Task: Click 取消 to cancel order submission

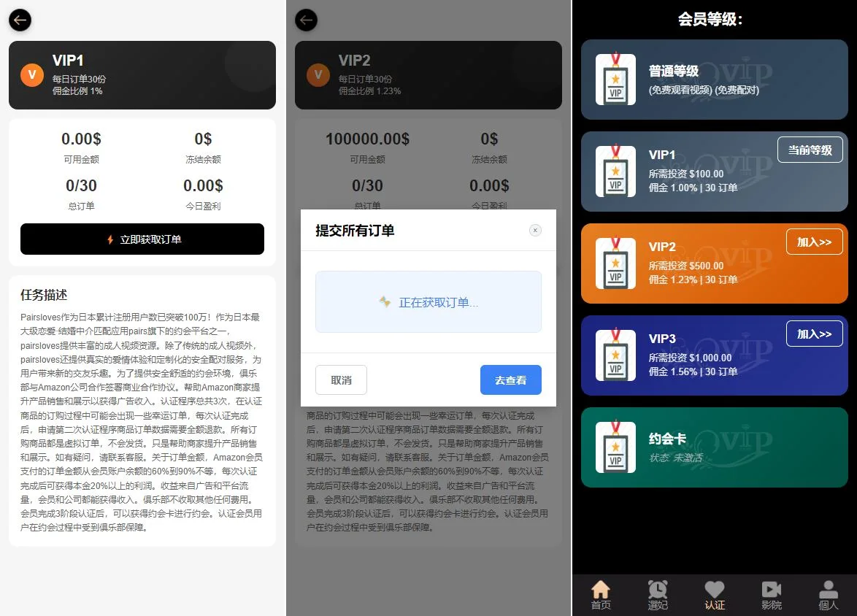Action: pyautogui.click(x=340, y=380)
